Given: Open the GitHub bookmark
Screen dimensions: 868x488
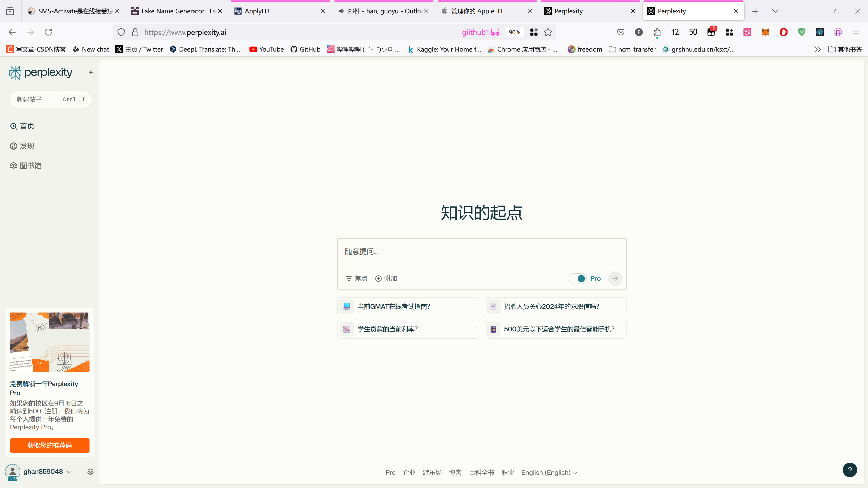Looking at the screenshot, I should [x=305, y=50].
